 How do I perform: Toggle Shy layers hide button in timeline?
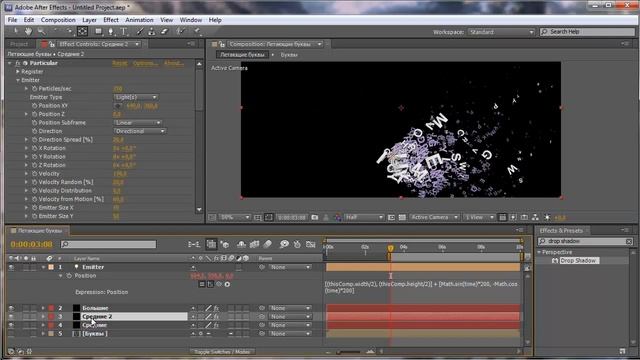241,244
